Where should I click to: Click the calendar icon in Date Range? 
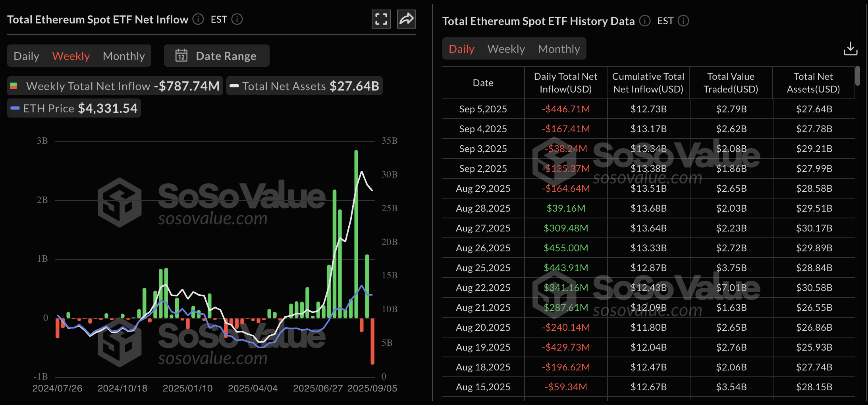click(181, 56)
